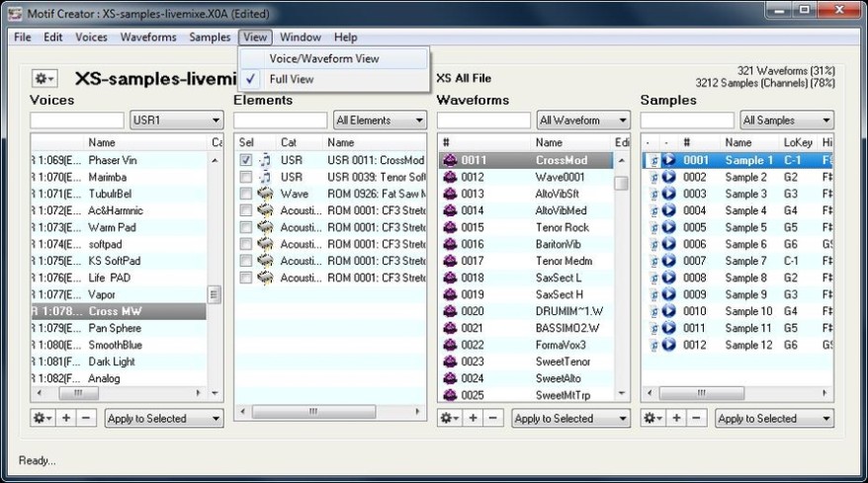868x483 pixels.
Task: Select the Marimba voice row
Action: point(119,177)
